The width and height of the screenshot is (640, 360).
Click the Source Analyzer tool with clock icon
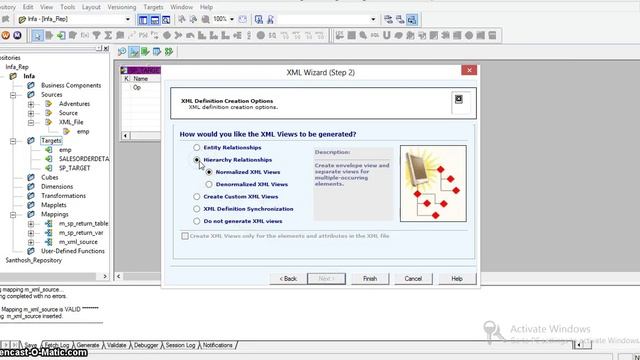click(x=122, y=52)
